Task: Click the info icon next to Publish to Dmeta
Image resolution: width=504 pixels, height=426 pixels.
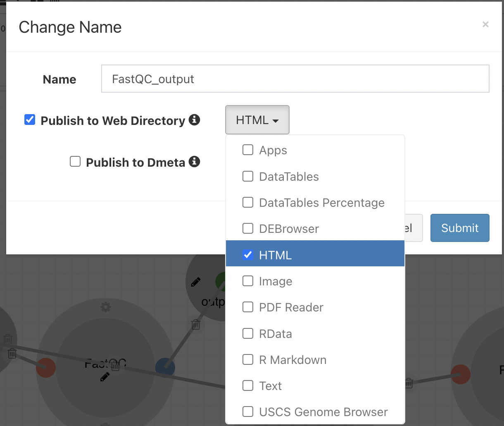Action: tap(194, 162)
